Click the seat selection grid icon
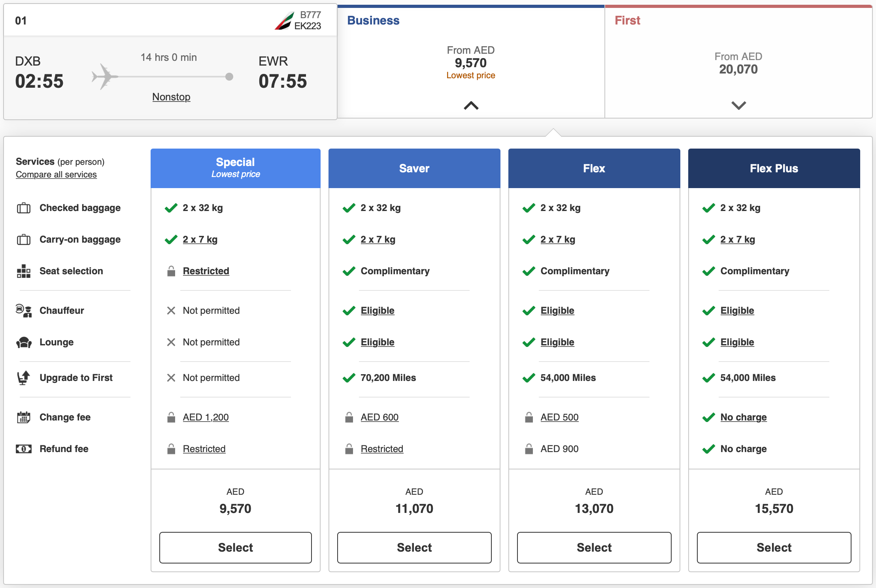 tap(23, 271)
